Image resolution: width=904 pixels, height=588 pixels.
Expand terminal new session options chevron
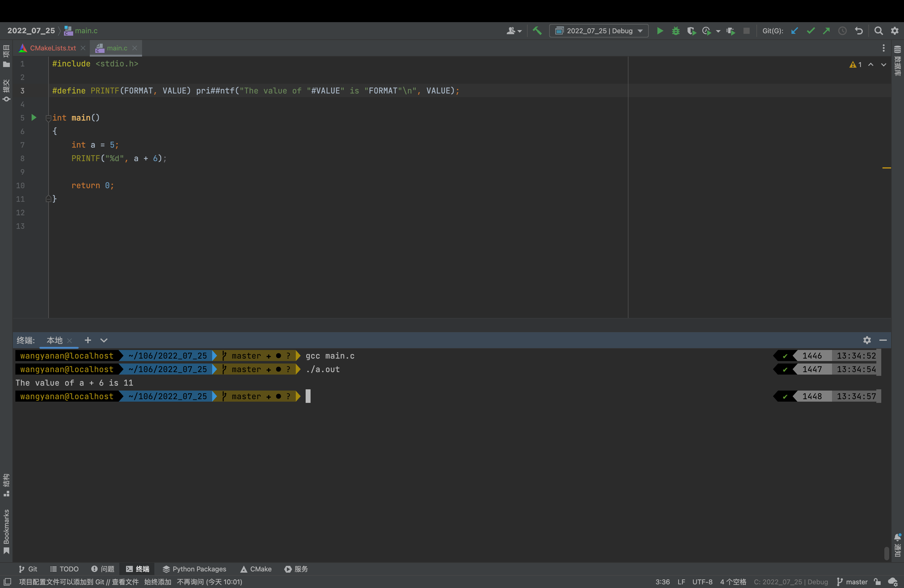pyautogui.click(x=104, y=340)
